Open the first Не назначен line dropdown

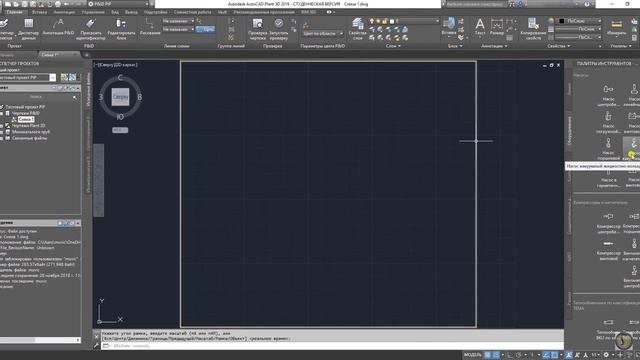(178, 21)
